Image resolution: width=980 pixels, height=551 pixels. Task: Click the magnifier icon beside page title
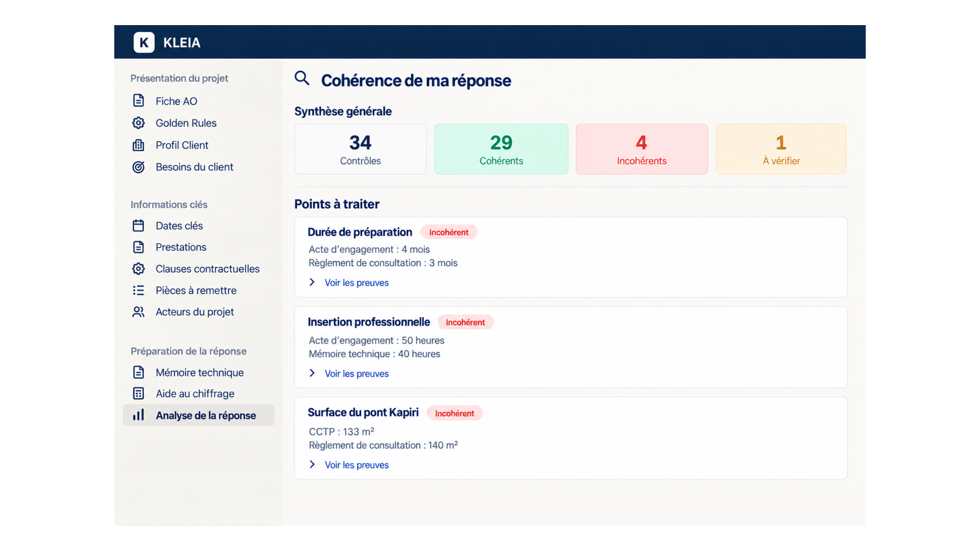302,78
